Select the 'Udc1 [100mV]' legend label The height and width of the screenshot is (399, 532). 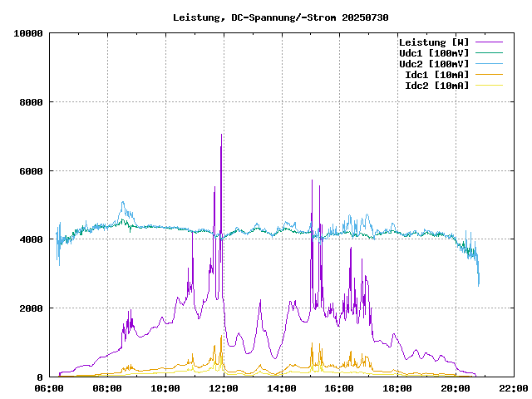coord(434,53)
